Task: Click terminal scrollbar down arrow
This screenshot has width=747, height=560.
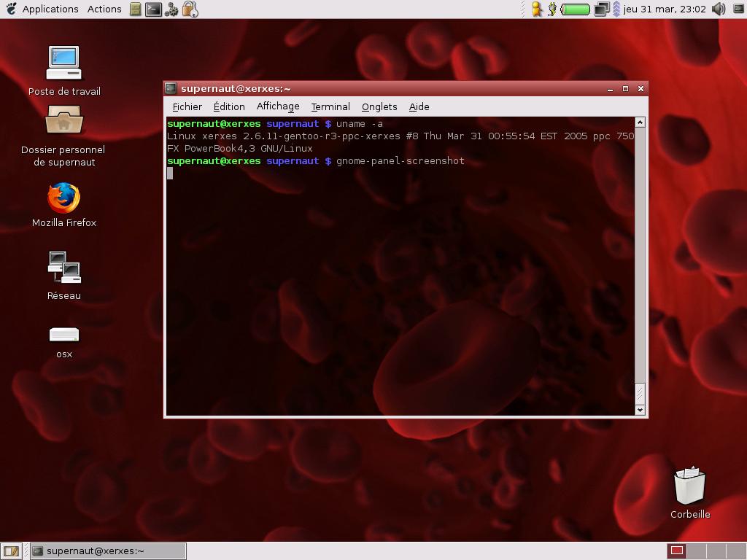Action: pyautogui.click(x=640, y=411)
